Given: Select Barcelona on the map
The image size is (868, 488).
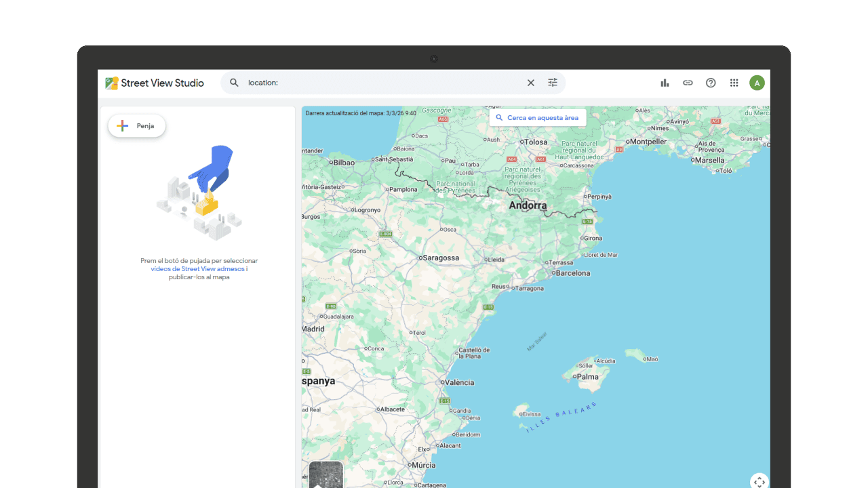Looking at the screenshot, I should [x=572, y=273].
